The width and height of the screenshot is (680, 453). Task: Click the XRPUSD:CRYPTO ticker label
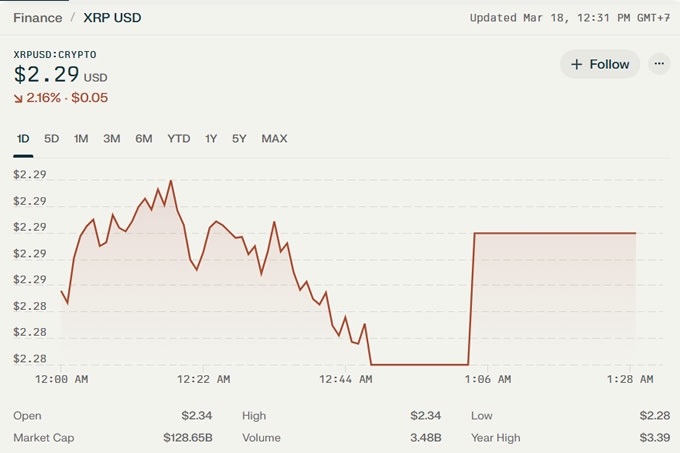click(55, 54)
